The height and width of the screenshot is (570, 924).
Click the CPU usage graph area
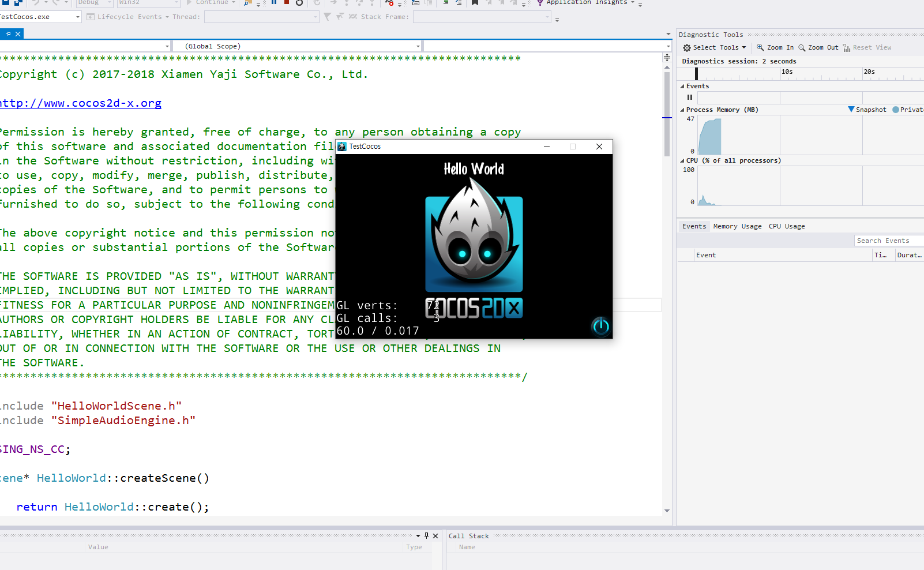pyautogui.click(x=810, y=186)
